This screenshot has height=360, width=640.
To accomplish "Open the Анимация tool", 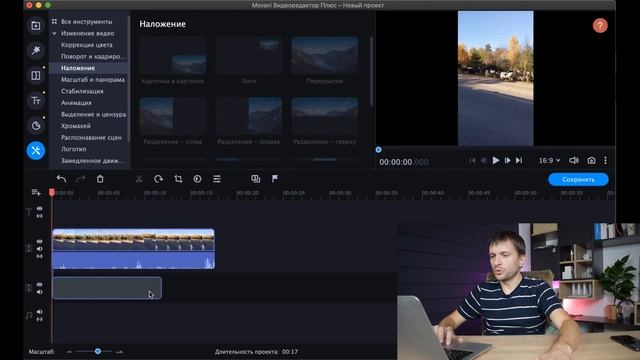I will tap(76, 103).
